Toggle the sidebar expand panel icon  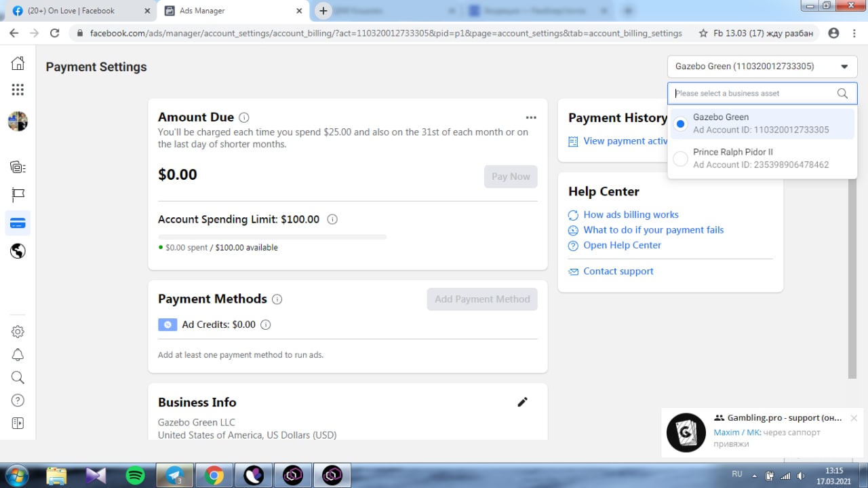tap(18, 423)
